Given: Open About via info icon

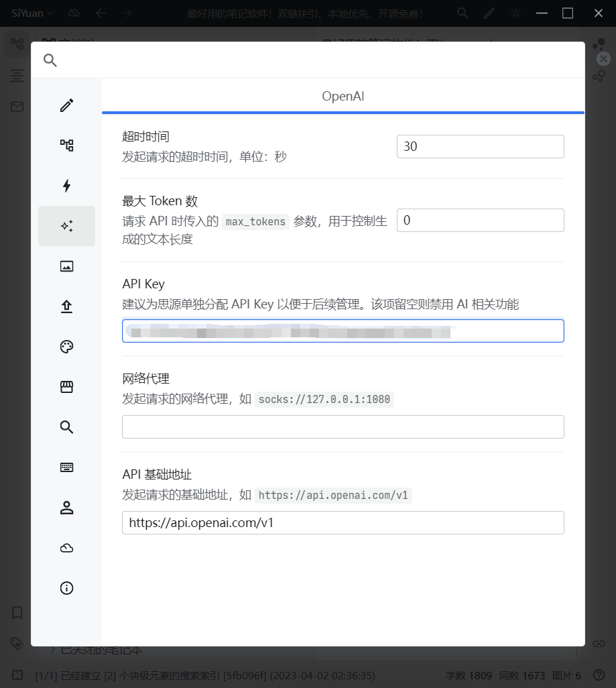Looking at the screenshot, I should pyautogui.click(x=66, y=588).
